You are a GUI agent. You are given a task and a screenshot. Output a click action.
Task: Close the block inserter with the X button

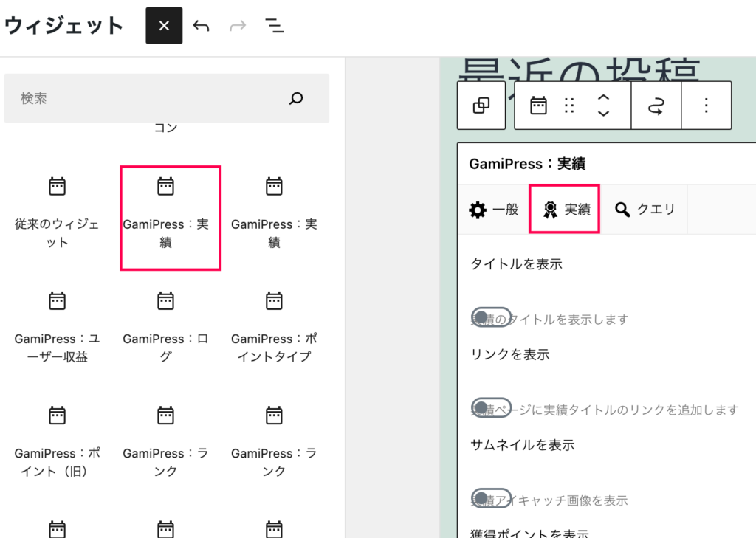[164, 26]
